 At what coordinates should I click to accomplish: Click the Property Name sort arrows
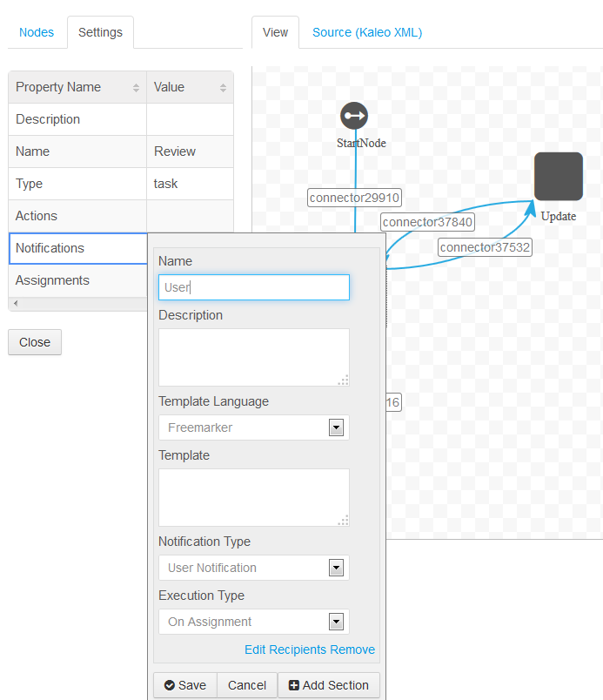coord(136,88)
